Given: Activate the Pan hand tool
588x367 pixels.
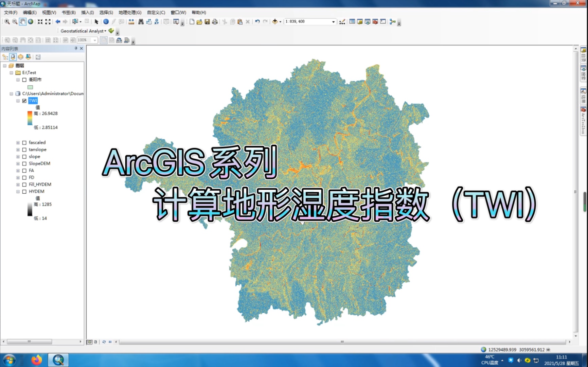Looking at the screenshot, I should [22, 21].
